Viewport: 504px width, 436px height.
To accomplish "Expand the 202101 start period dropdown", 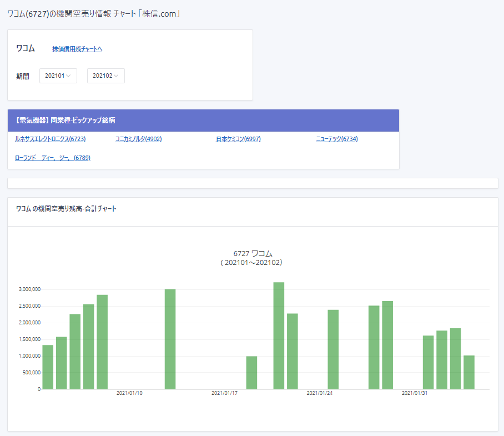I will 58,76.
